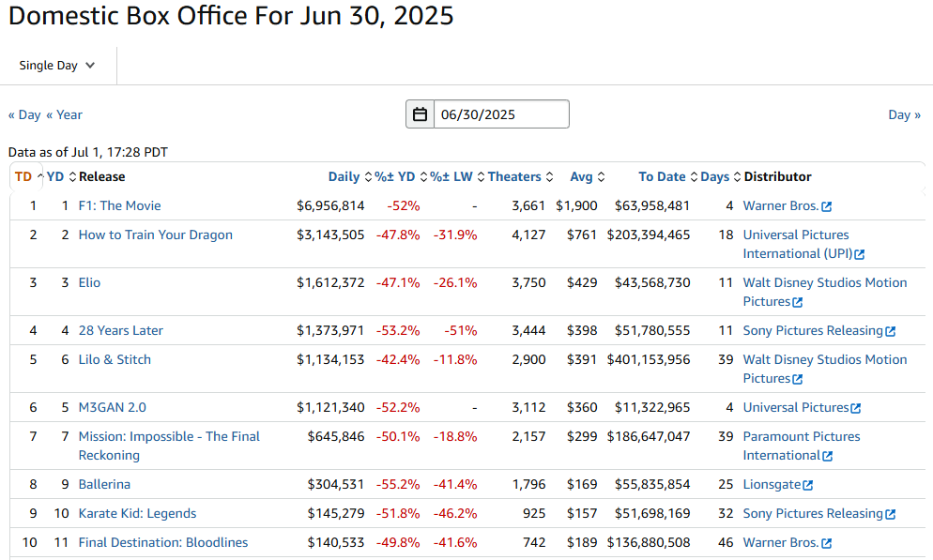Screen dimensions: 933x560
Task: Open the M3GAN 2.0 link
Action: [113, 407]
